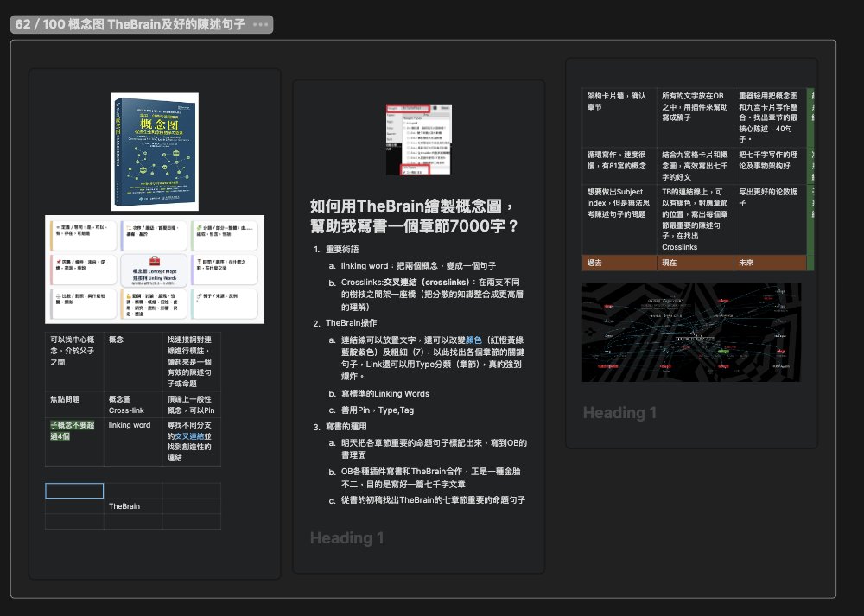The width and height of the screenshot is (864, 616).
Task: Select the cell starting '重器轻用把概念图'
Action: coord(770,117)
